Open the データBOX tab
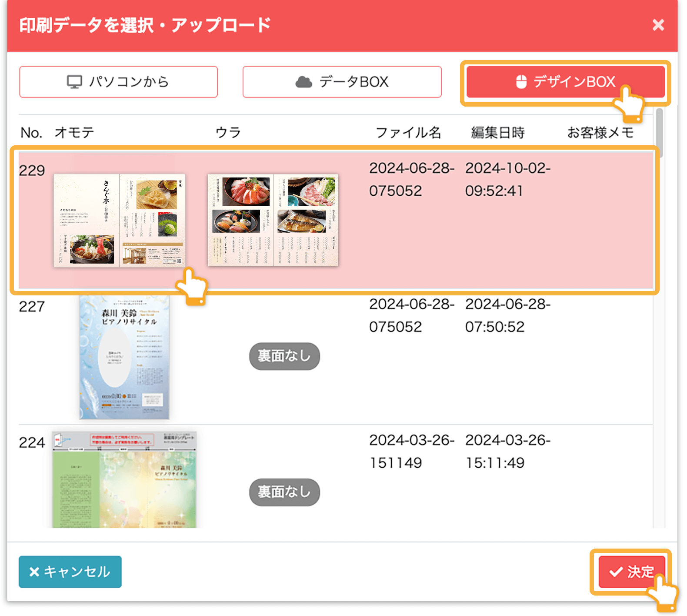Screen dimensions: 687x616 tap(342, 82)
